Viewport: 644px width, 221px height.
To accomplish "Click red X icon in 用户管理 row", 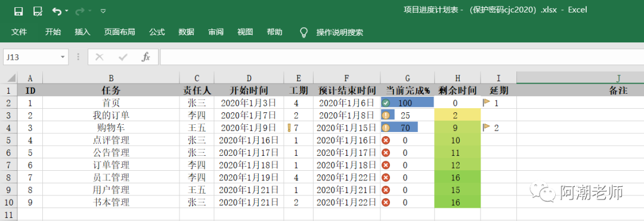I will click(x=386, y=190).
